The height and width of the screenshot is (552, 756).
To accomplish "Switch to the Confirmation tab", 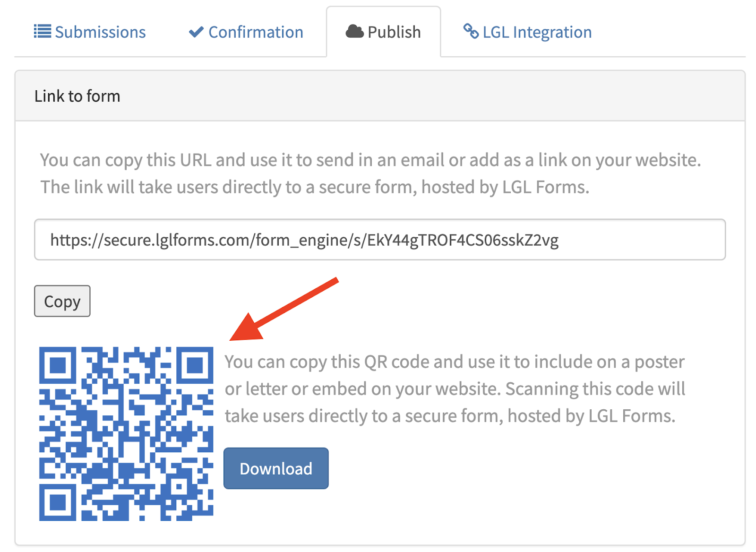I will [246, 32].
